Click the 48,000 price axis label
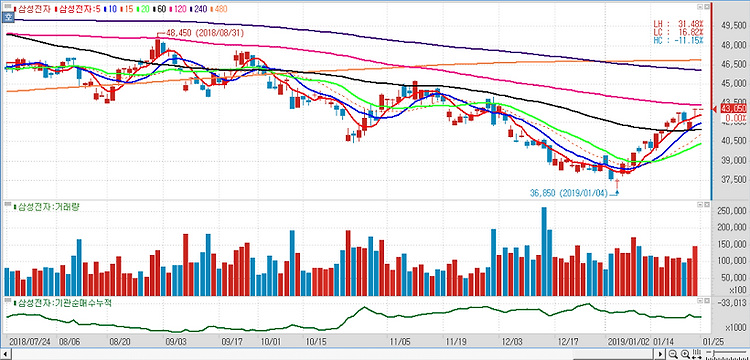The height and width of the screenshot is (360, 750). tap(733, 45)
